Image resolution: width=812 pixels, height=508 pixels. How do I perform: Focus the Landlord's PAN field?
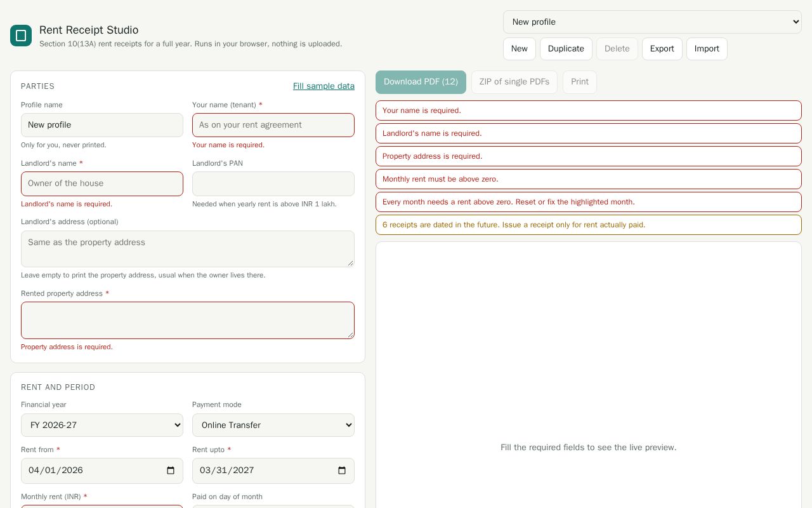click(x=273, y=184)
